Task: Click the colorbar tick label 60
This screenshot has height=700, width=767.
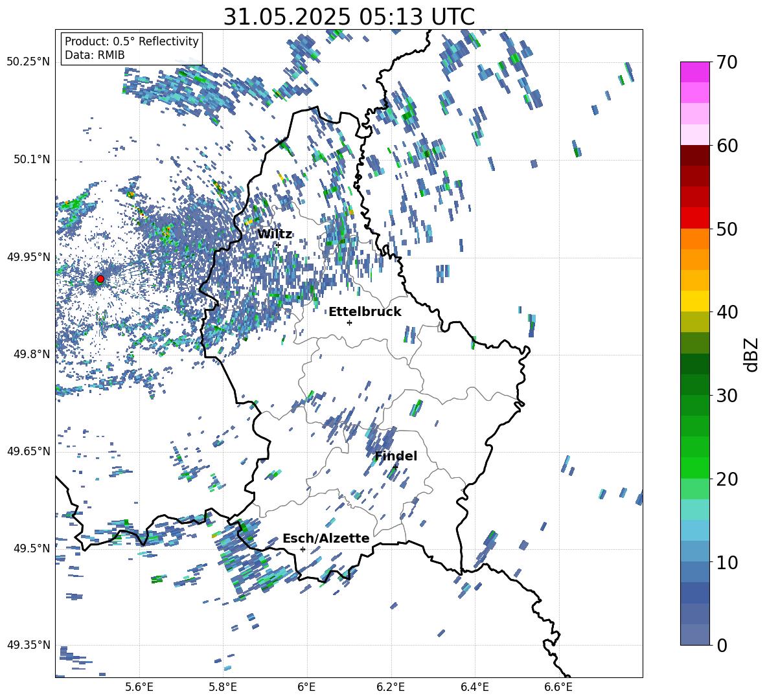Action: [727, 146]
